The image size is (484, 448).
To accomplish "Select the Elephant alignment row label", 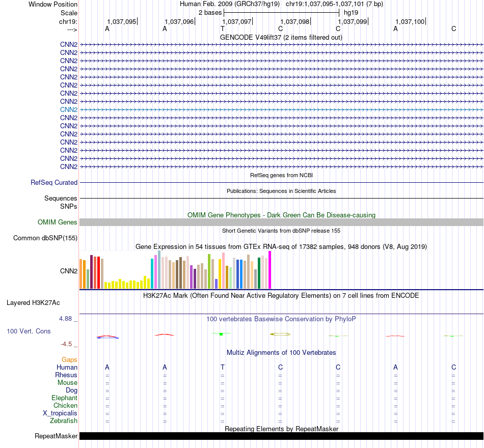I will (64, 398).
